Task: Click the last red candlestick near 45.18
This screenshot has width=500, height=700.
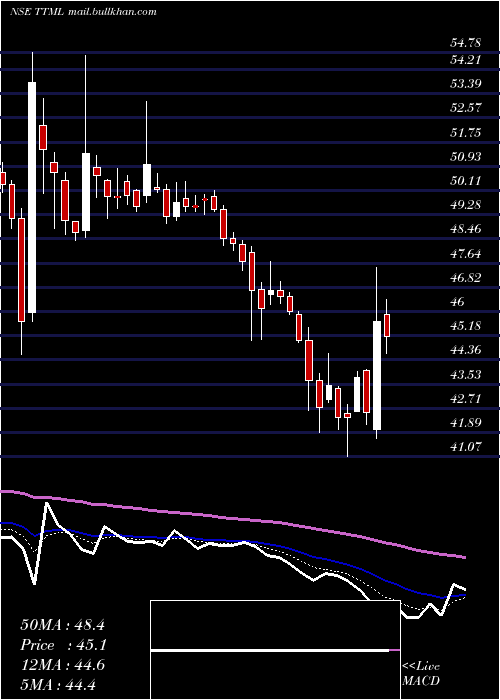Action: (387, 325)
